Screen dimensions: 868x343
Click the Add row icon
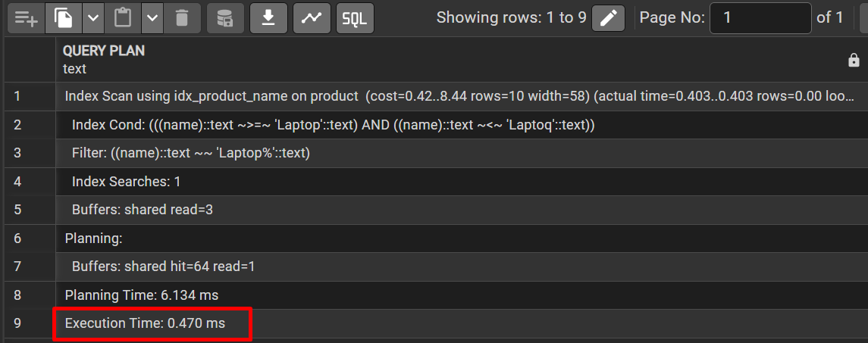point(25,17)
